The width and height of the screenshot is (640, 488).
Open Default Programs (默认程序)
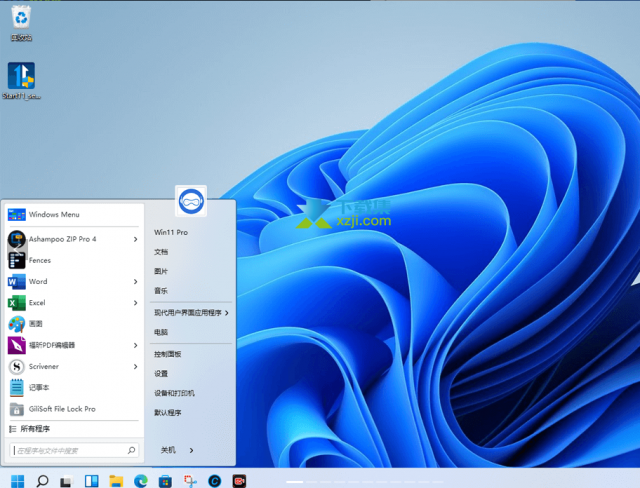coord(168,413)
